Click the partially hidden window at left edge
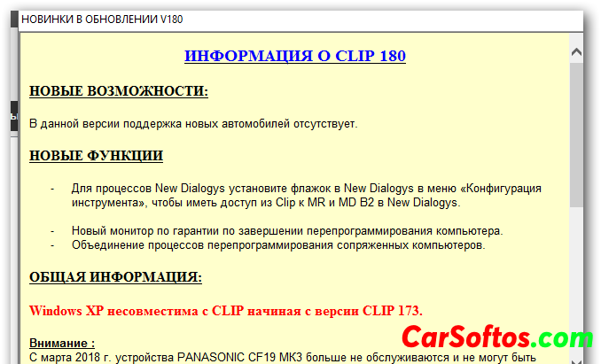Image resolution: width=601 pixels, height=364 pixels. point(9,117)
